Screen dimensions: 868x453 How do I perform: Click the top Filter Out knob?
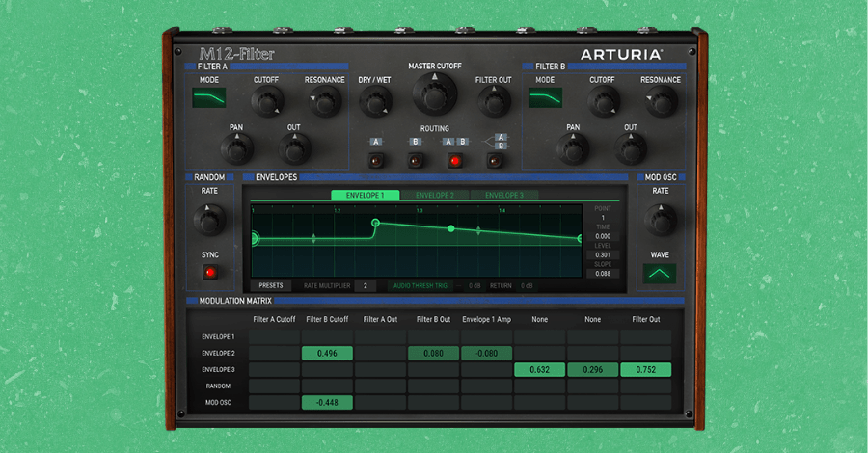494,102
